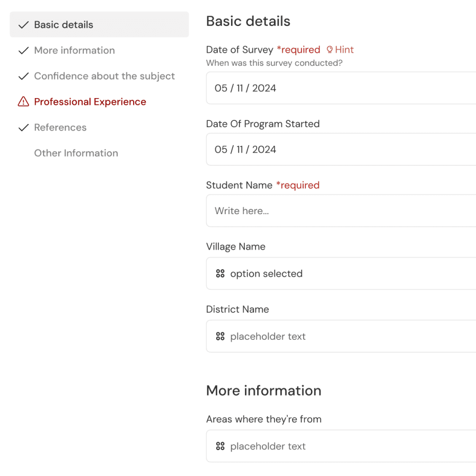
Task: Open the Basic details section in sidebar
Action: coord(99,24)
